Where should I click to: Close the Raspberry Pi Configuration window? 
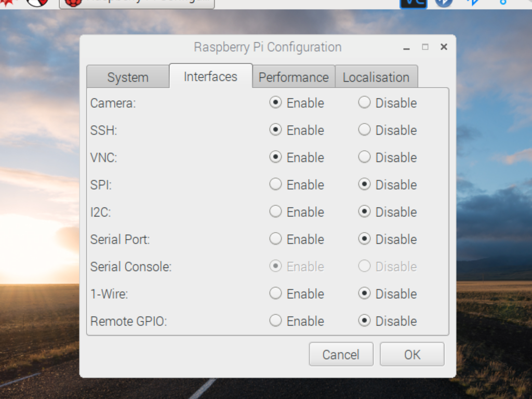click(444, 47)
